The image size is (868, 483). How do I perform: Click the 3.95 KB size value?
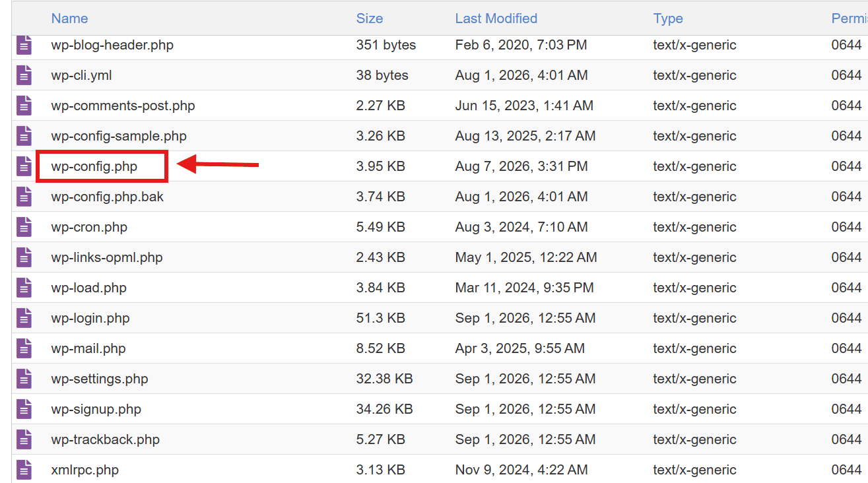[381, 166]
